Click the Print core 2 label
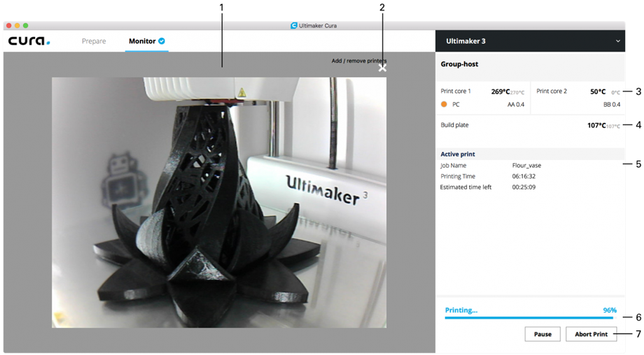The image size is (644, 355). tap(552, 91)
